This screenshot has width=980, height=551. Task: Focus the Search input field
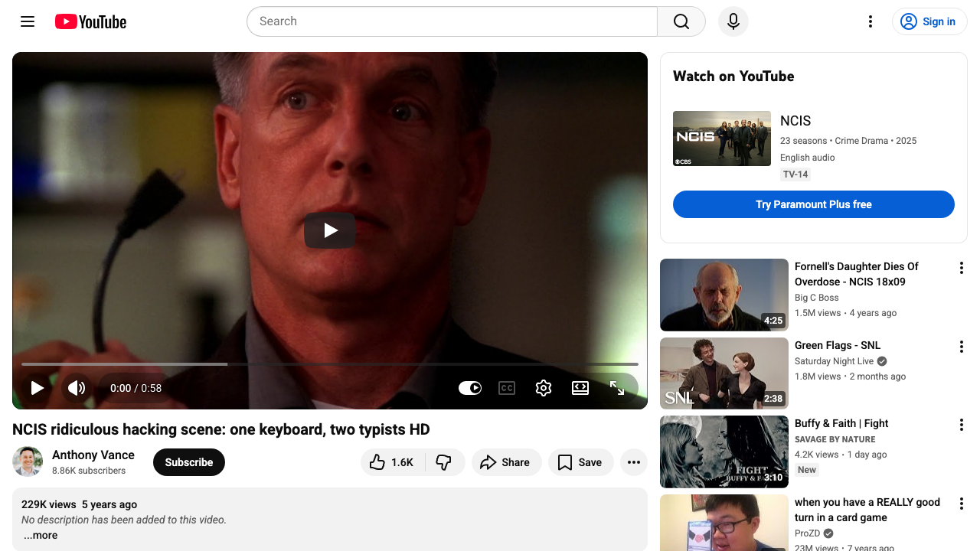pyautogui.click(x=452, y=21)
